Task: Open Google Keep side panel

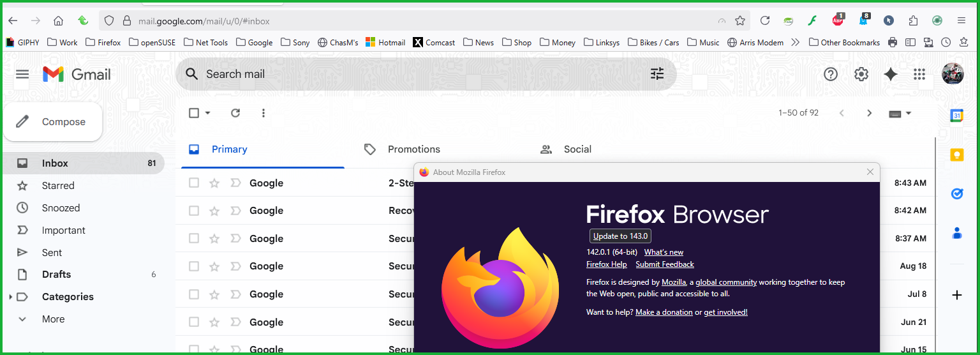Action: tap(957, 155)
